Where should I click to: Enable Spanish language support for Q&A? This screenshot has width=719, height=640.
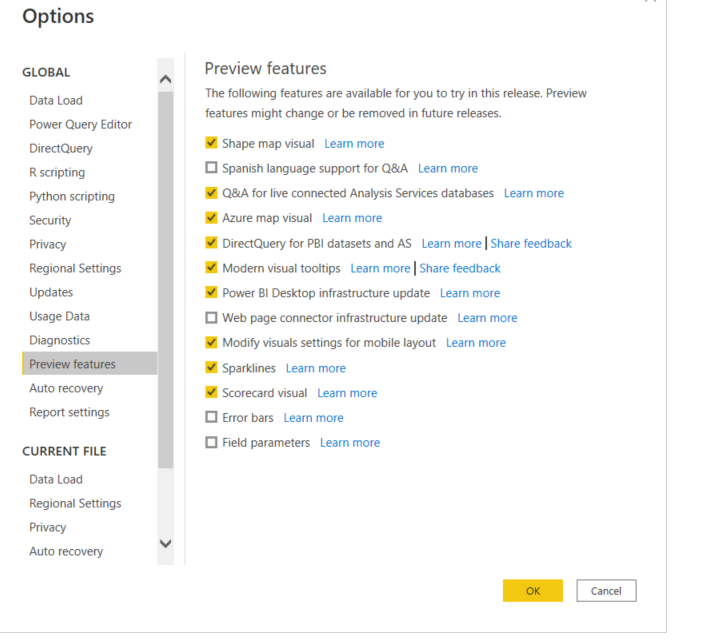tap(211, 167)
